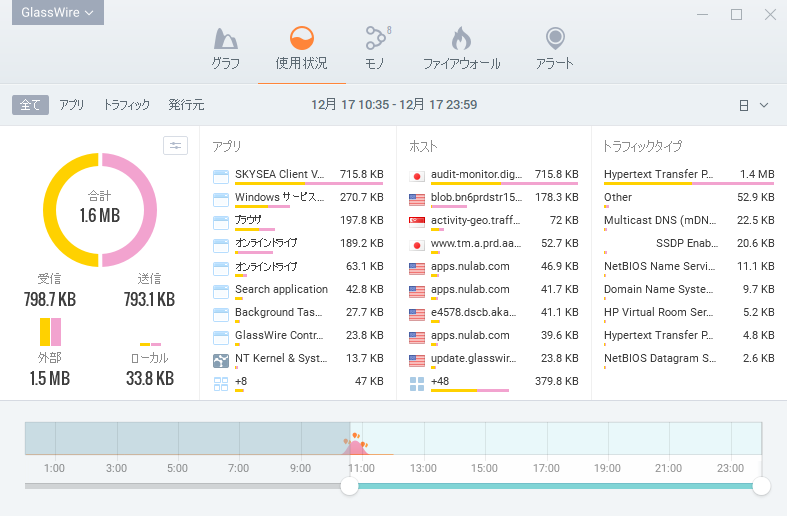Click Windows サービス app icon

tap(221, 199)
